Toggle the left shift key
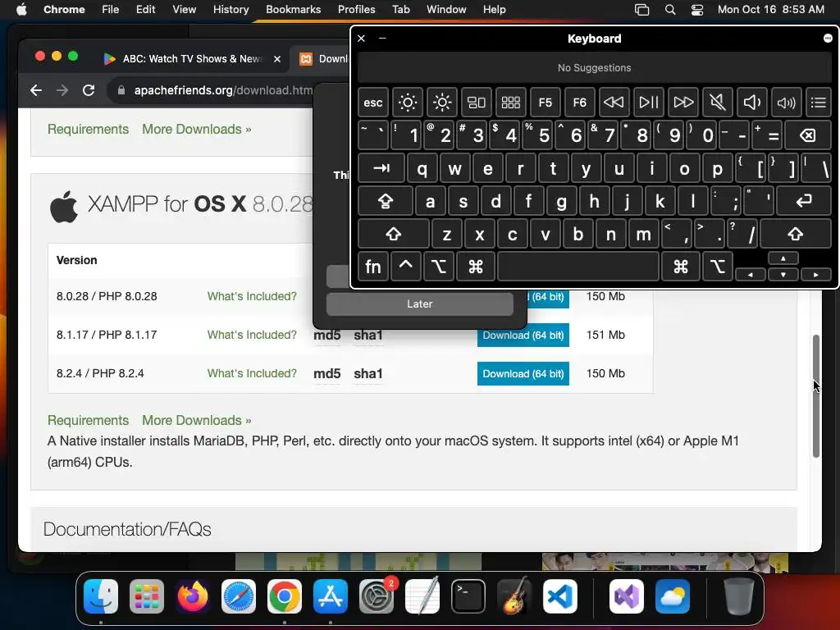This screenshot has width=840, height=630. (x=393, y=234)
